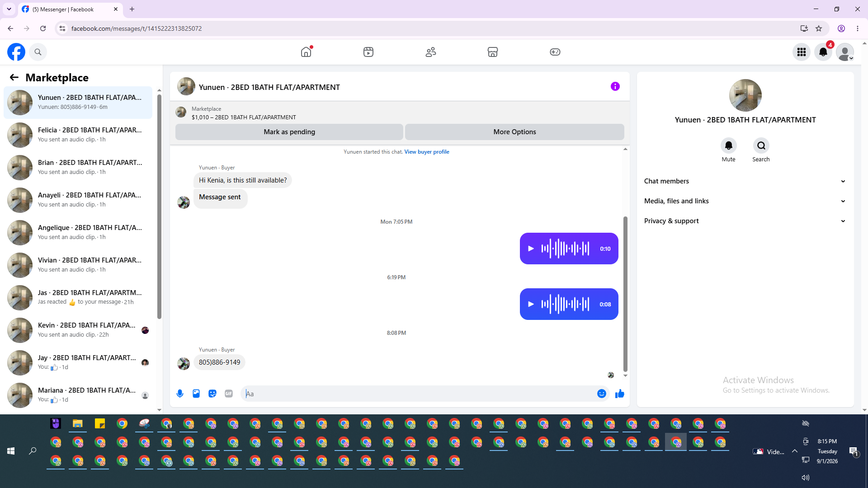Open the sticker picker icon
The height and width of the screenshot is (488, 868).
coord(212,394)
